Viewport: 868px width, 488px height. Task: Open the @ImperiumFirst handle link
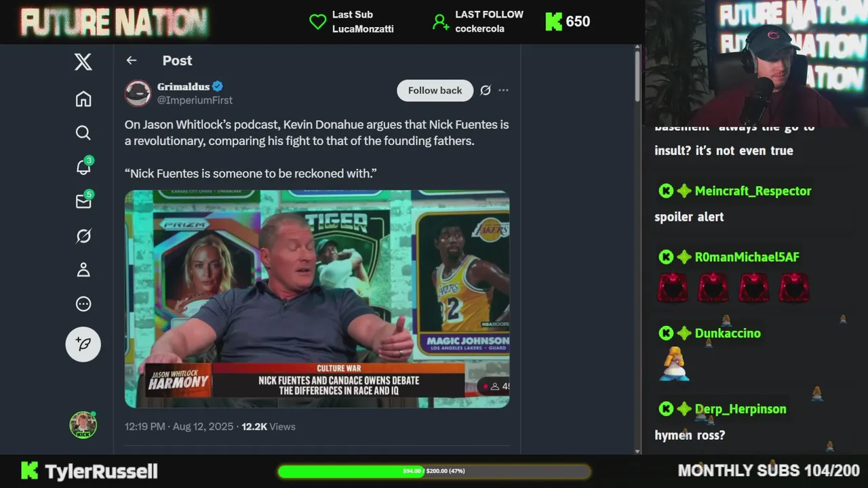(195, 100)
